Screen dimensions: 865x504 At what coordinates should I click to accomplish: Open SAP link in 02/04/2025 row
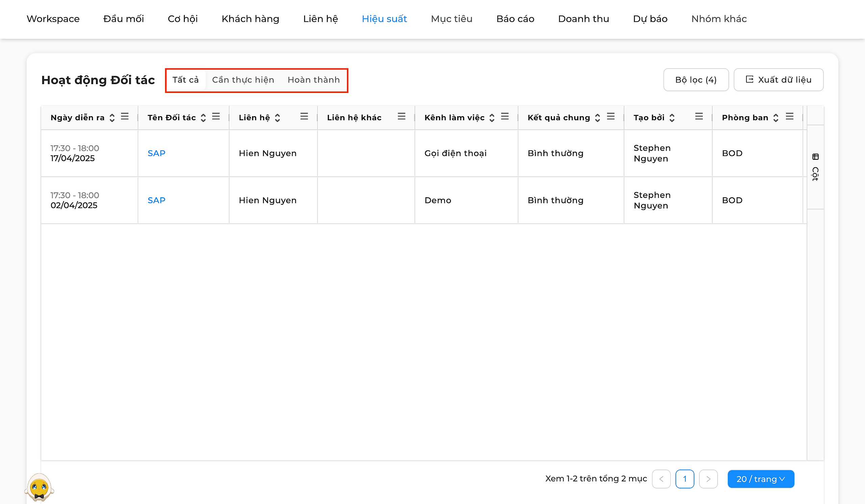coord(156,200)
